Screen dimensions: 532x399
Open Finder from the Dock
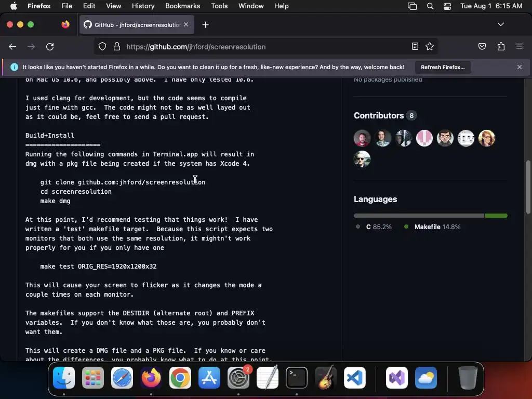click(x=64, y=378)
